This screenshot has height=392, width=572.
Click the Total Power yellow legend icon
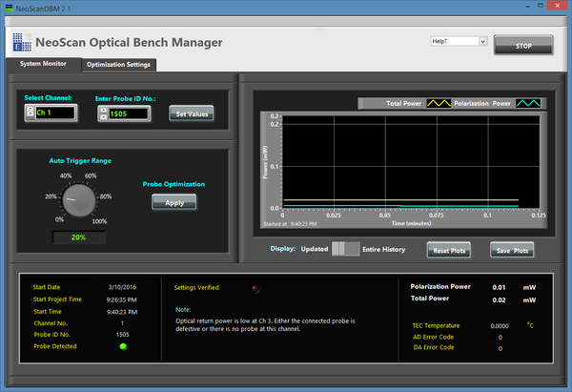[x=439, y=102]
